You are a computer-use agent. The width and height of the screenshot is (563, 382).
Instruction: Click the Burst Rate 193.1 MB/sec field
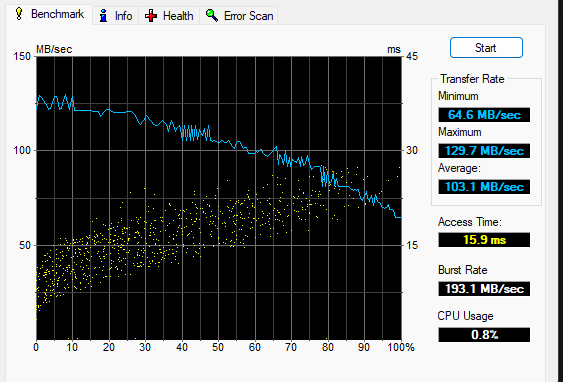pyautogui.click(x=484, y=289)
